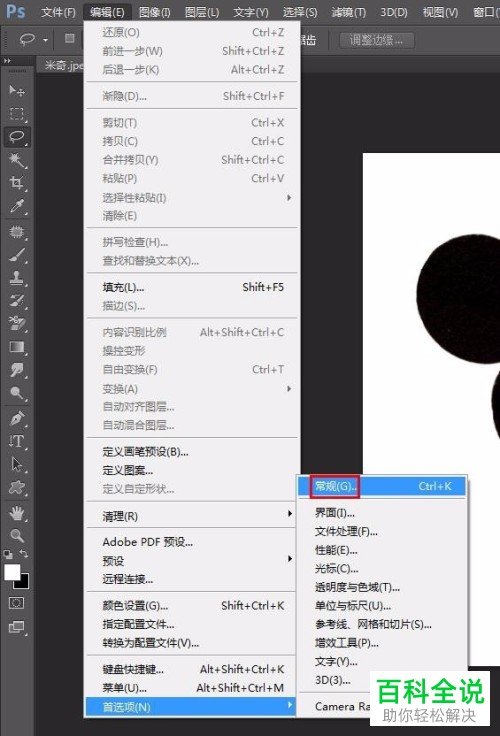Open the 3D(D) menu
Viewport: 500px width, 736px height.
(x=394, y=12)
